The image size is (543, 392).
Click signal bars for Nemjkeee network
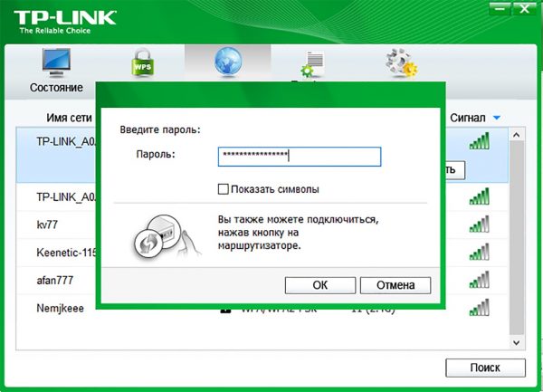[480, 308]
